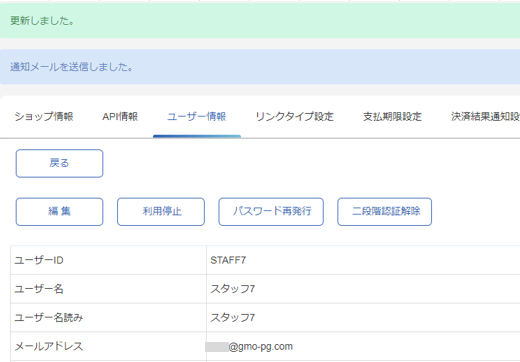Click the 戻る button
Image resolution: width=520 pixels, height=362 pixels.
pyautogui.click(x=59, y=163)
